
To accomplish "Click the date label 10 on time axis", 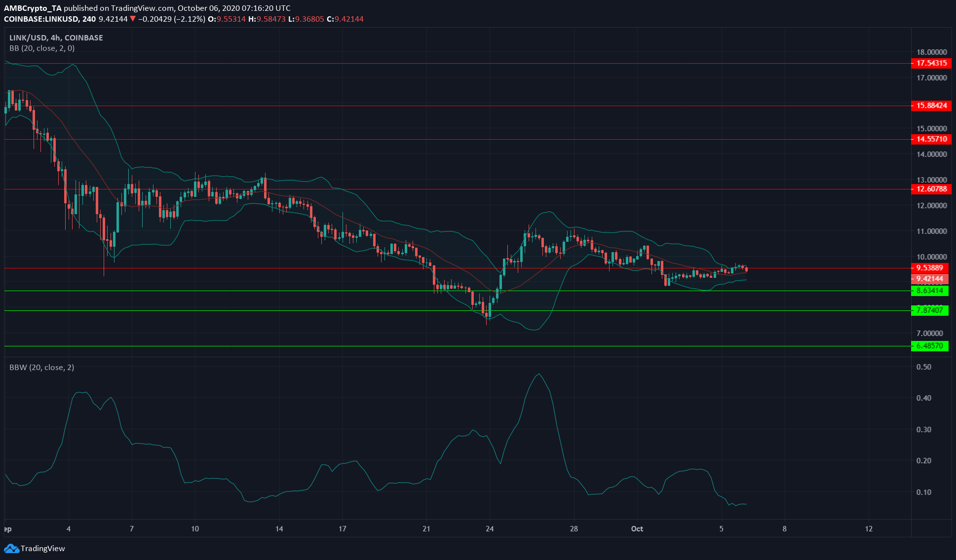I will [195, 529].
